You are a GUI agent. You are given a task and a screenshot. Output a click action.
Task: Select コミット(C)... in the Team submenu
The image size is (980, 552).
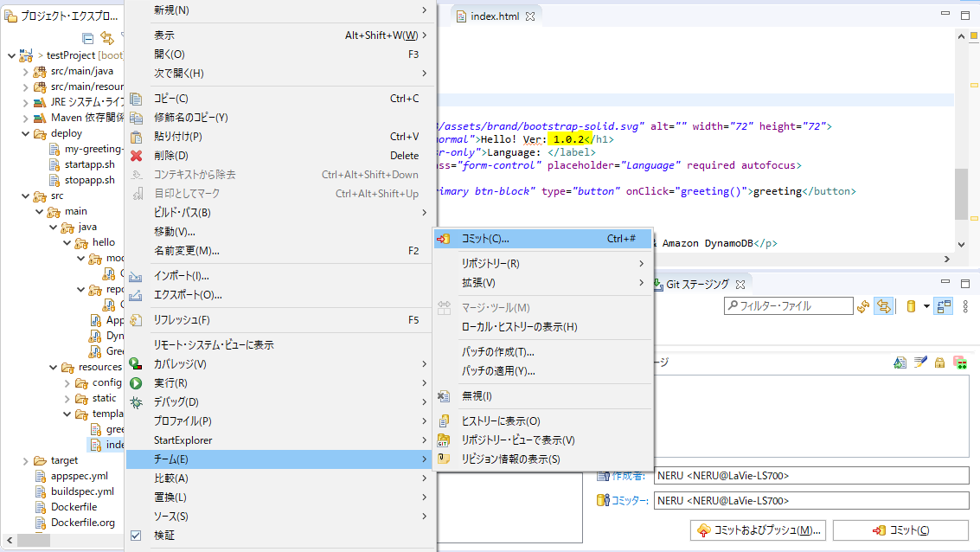pos(485,239)
